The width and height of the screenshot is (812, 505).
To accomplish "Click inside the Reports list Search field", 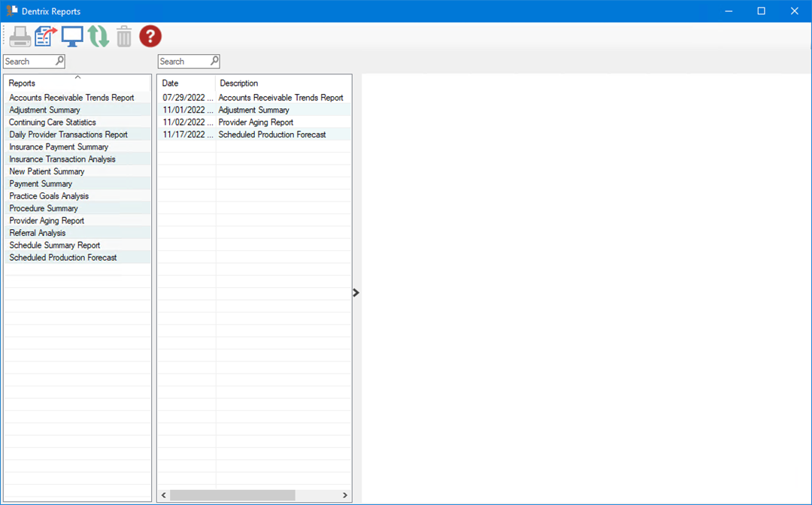I will click(29, 62).
